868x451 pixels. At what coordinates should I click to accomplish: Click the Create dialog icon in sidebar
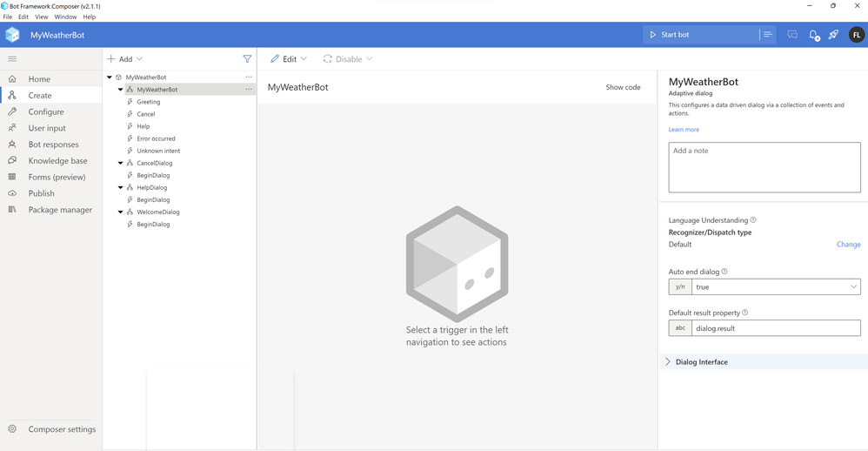tap(12, 95)
